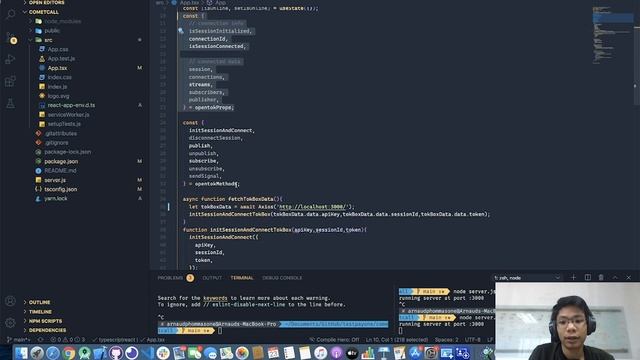This screenshot has width=640, height=360.
Task: Open react-app-env.d.ts file
Action: click(71, 105)
